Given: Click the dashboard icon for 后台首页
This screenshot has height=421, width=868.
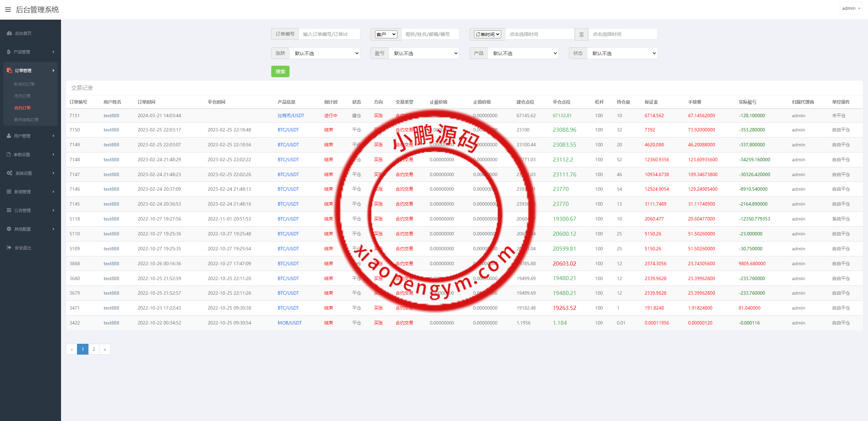Looking at the screenshot, I should click(9, 33).
